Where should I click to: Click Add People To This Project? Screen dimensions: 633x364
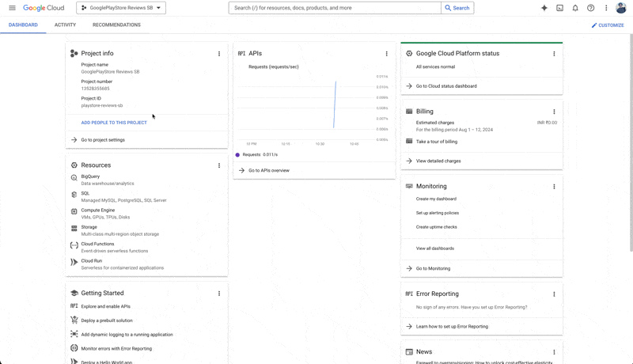coord(114,123)
